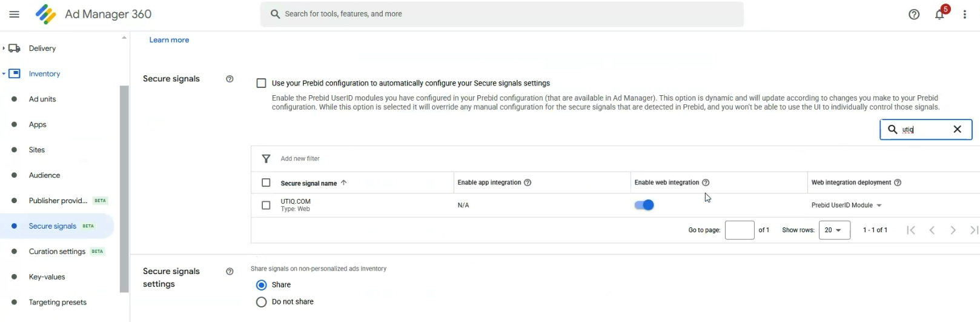The height and width of the screenshot is (322, 980).
Task: Click the filter funnel icon
Action: (266, 159)
